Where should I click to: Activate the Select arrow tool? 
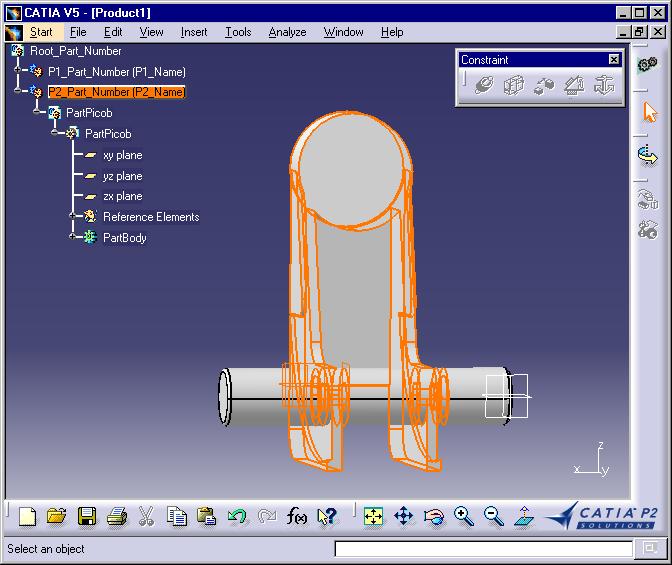pyautogui.click(x=650, y=112)
